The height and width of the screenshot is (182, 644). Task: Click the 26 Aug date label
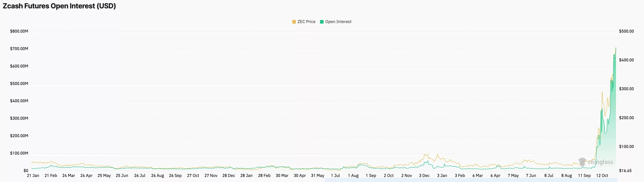[157, 176]
